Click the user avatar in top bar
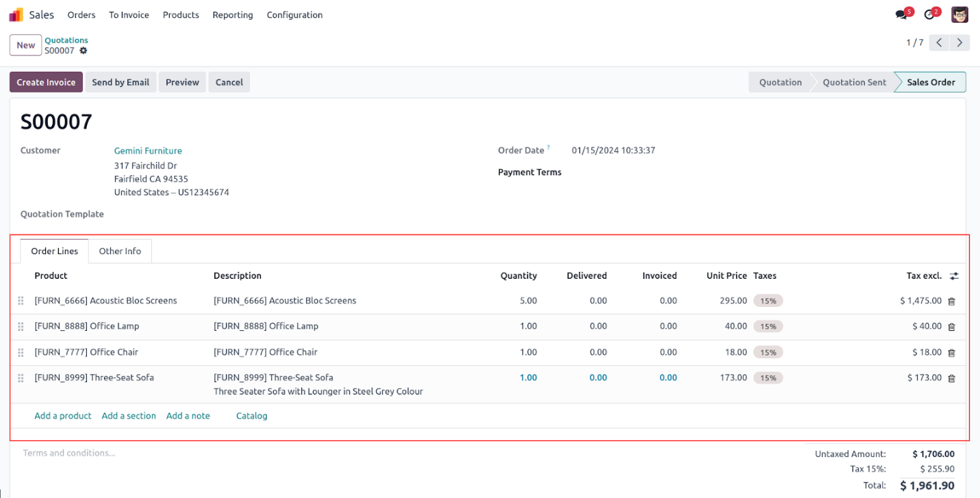This screenshot has height=498, width=980. (x=959, y=15)
